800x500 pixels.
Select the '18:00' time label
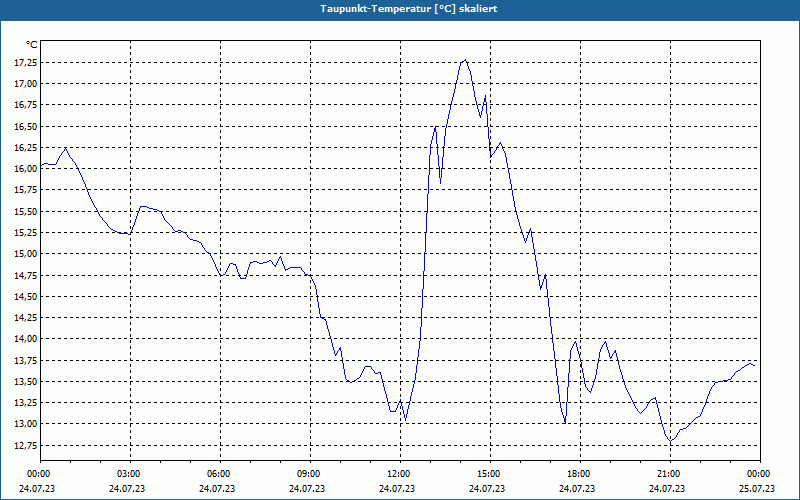pyautogui.click(x=581, y=474)
